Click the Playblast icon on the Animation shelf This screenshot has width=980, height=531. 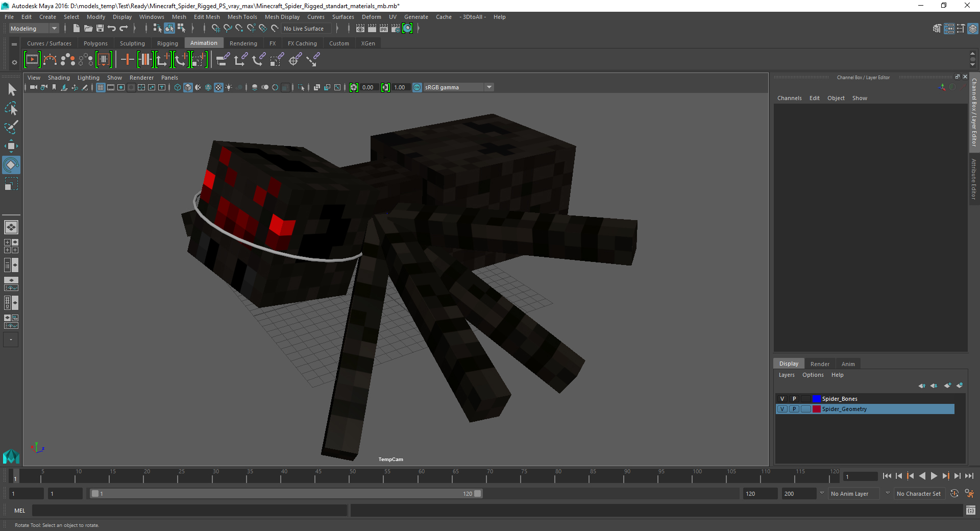pos(32,60)
